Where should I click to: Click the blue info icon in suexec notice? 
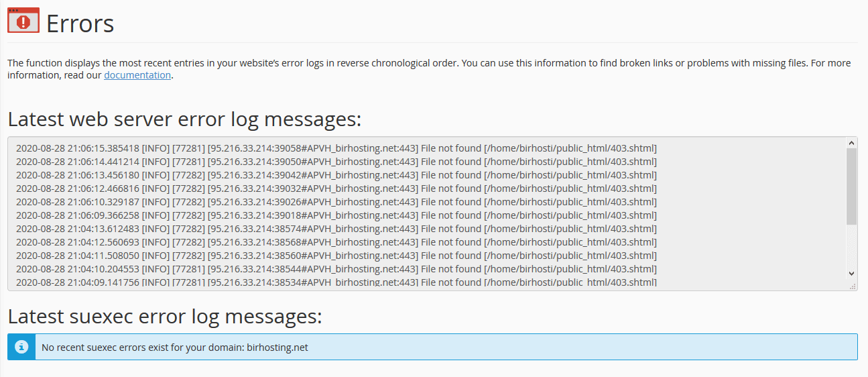click(21, 347)
